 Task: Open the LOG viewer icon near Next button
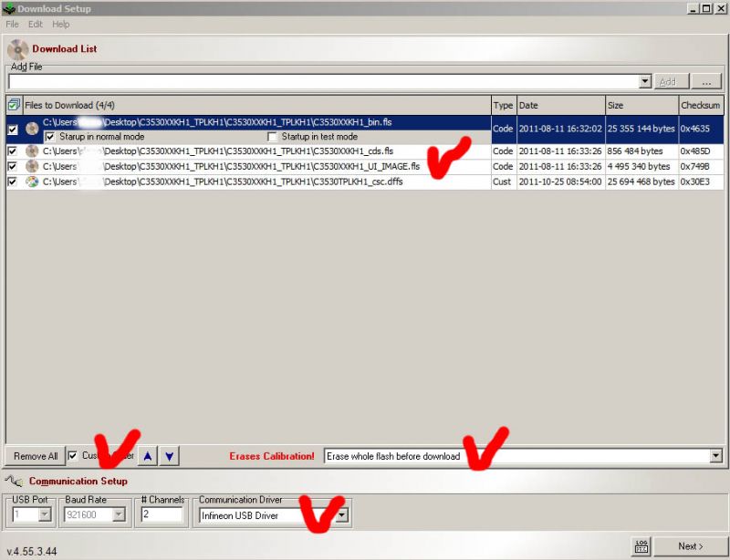(x=641, y=544)
